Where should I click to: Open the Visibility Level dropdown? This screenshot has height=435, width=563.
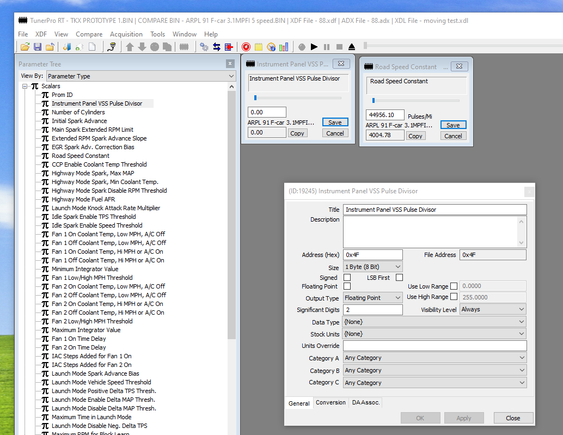pyautogui.click(x=493, y=309)
